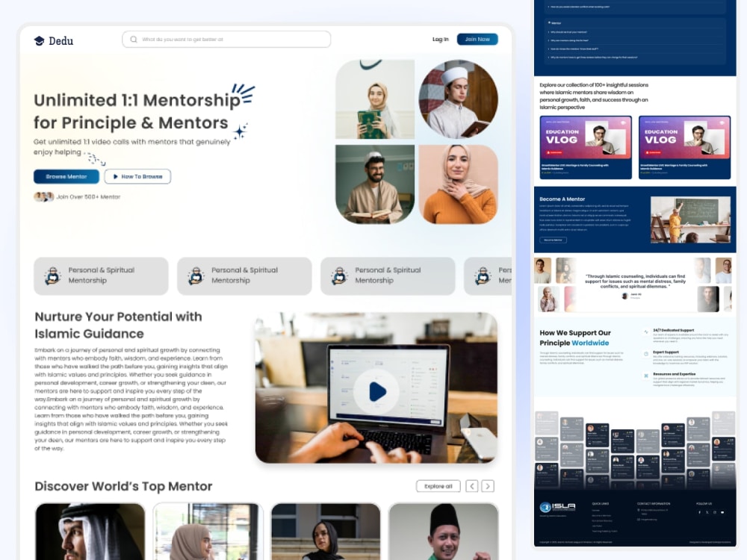The width and height of the screenshot is (747, 560).
Task: Click the magnifier icon in the search bar
Action: pos(134,40)
